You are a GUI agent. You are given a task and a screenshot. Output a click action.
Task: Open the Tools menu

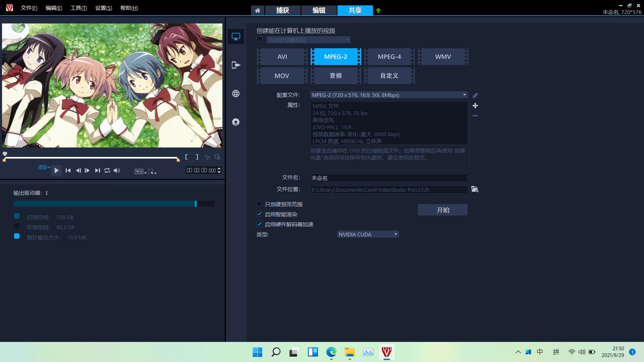pos(79,8)
